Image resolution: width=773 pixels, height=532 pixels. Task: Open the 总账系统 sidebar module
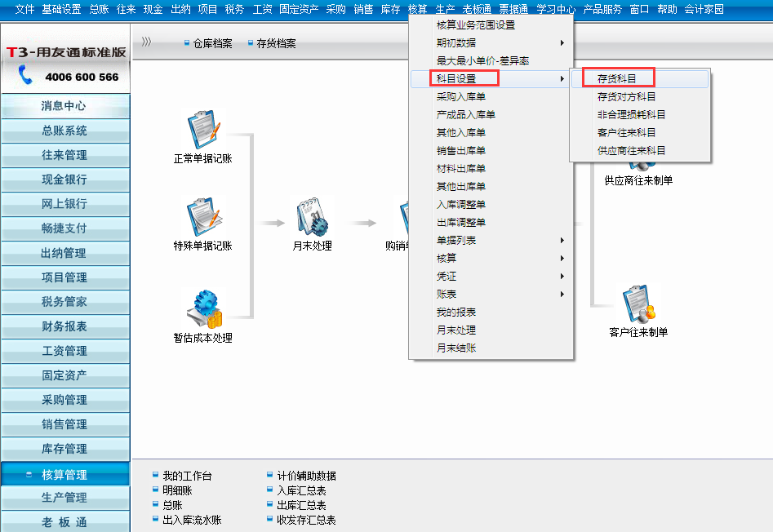64,131
